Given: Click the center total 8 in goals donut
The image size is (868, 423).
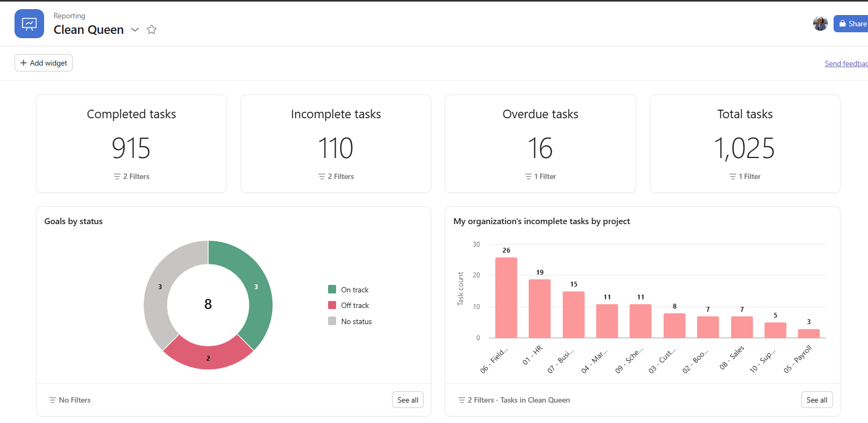Looking at the screenshot, I should [x=208, y=305].
